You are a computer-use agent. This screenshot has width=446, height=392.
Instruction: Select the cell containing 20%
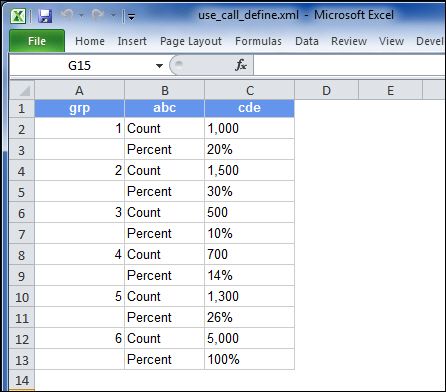coord(249,149)
